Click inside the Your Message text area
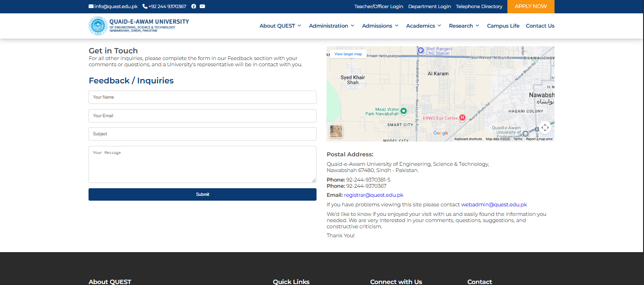The image size is (644, 285). [x=202, y=164]
